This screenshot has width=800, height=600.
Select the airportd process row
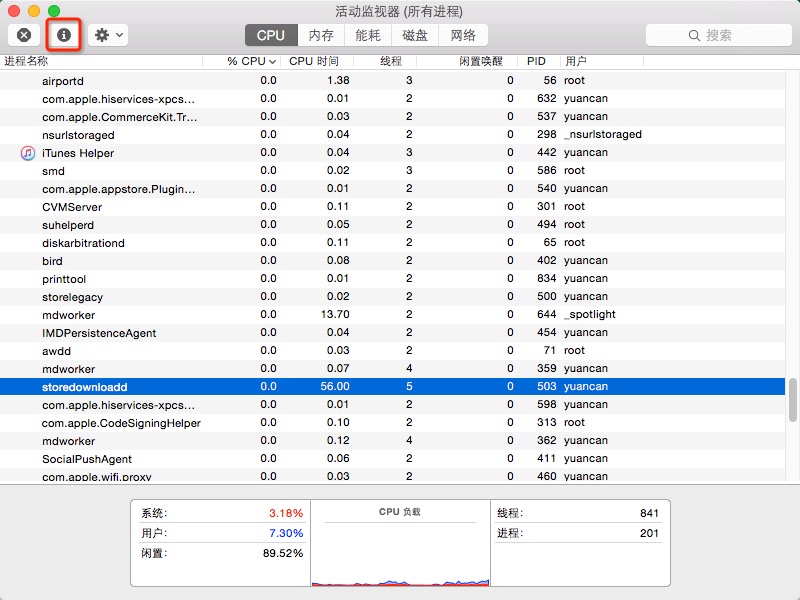392,81
